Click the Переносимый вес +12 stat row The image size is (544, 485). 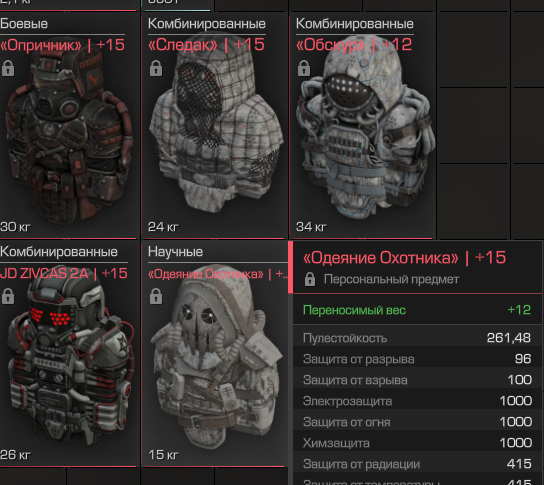(x=417, y=309)
